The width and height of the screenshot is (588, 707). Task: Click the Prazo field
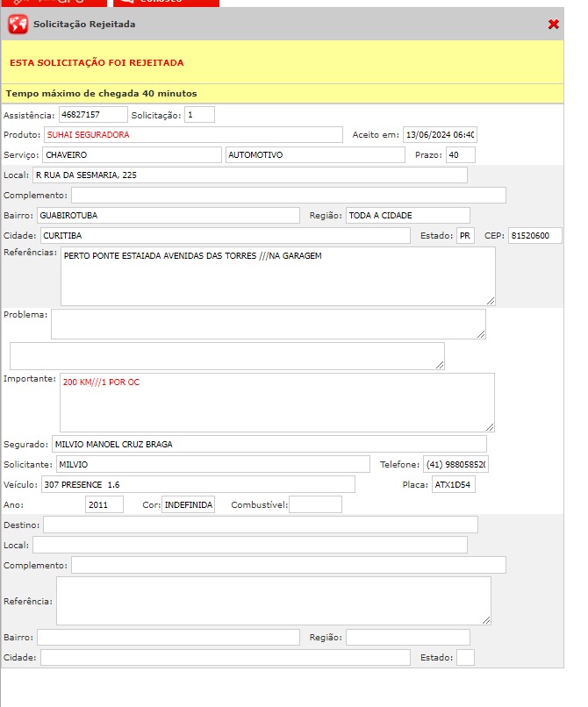tap(460, 155)
